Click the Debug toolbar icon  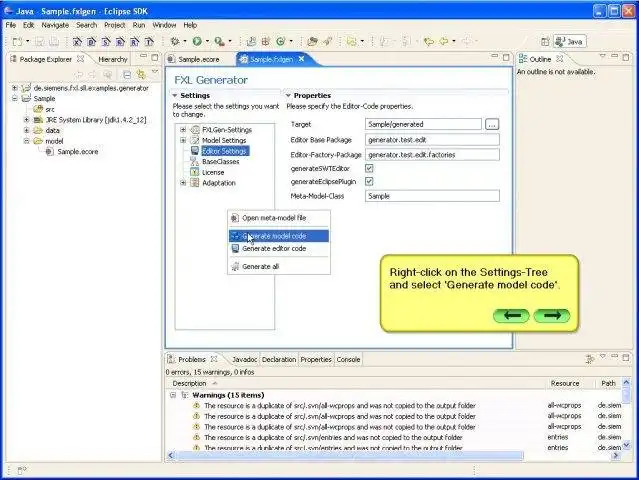pos(175,41)
